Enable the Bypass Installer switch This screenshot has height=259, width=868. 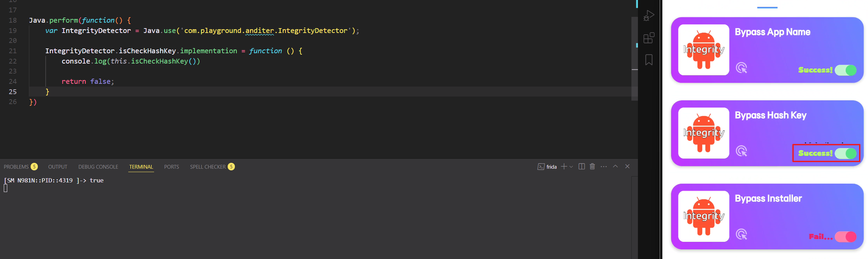tap(846, 237)
